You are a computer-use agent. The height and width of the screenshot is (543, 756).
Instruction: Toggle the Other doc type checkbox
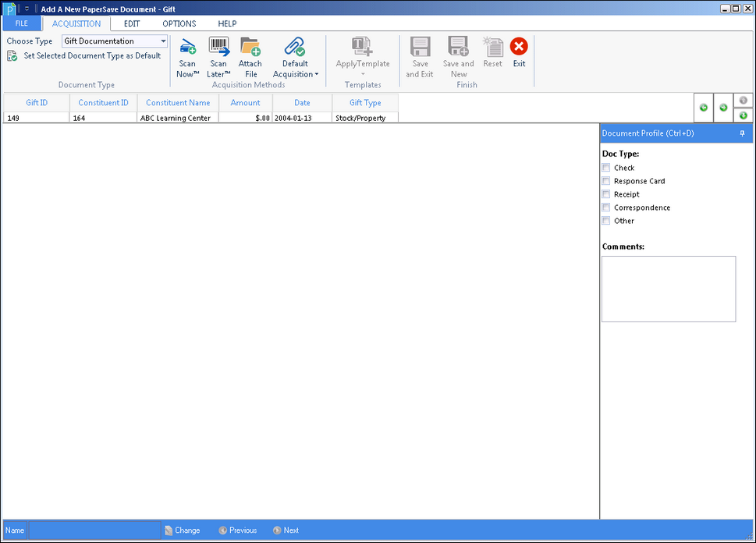click(x=606, y=221)
